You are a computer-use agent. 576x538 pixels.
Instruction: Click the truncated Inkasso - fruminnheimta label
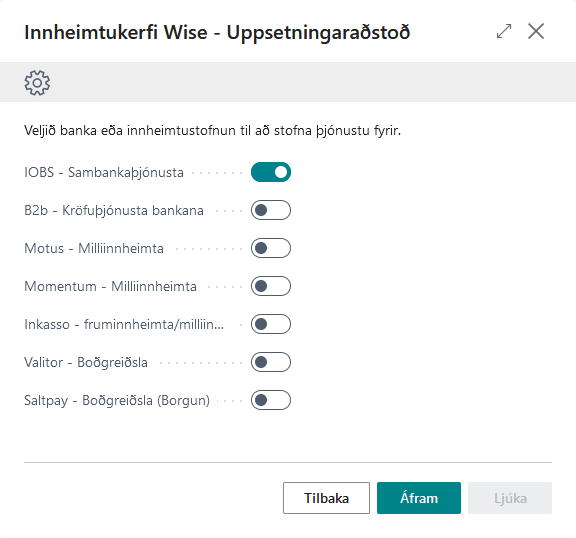(124, 324)
